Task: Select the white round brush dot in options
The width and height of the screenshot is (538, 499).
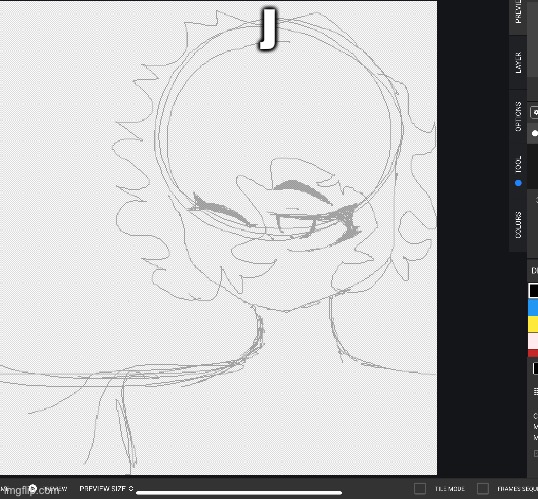Action: [x=535, y=133]
